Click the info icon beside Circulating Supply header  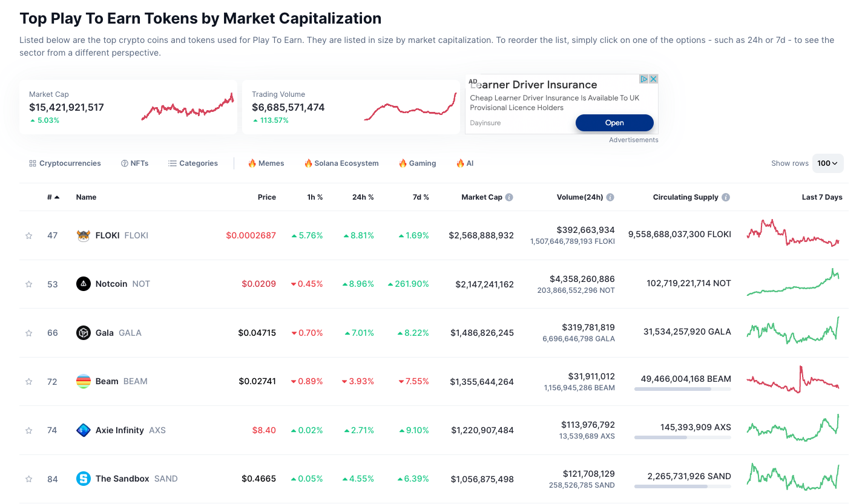click(x=726, y=197)
